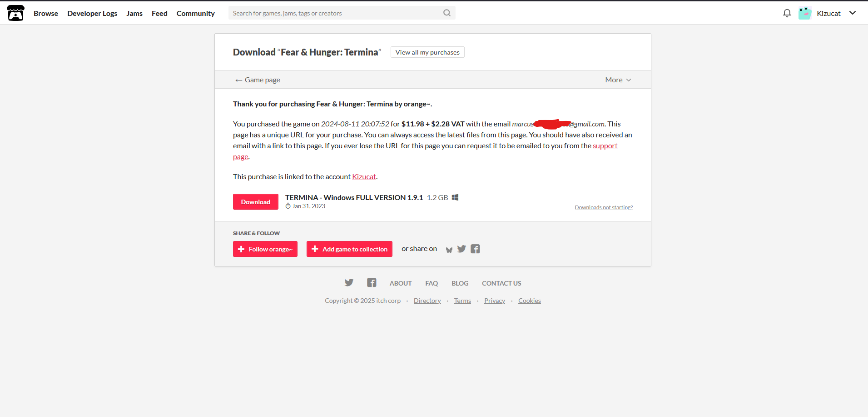Screen dimensions: 868x417
Task: Click View all my purchases
Action: (x=427, y=52)
